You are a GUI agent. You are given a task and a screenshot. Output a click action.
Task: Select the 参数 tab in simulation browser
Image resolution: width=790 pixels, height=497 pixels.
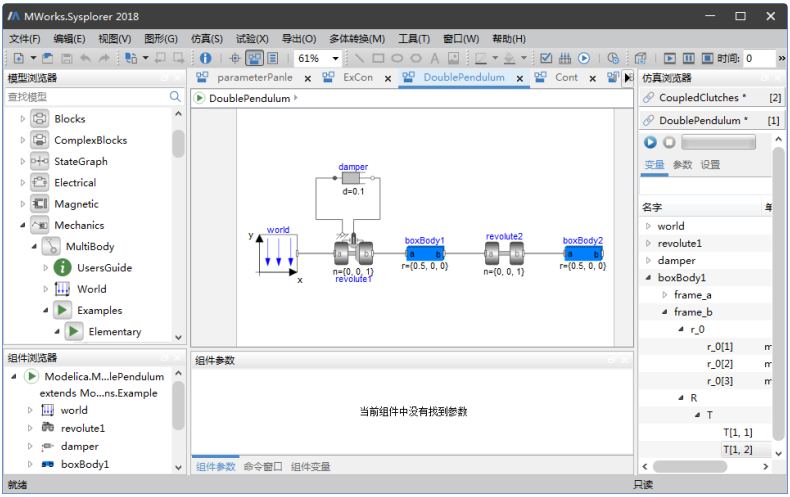point(682,165)
